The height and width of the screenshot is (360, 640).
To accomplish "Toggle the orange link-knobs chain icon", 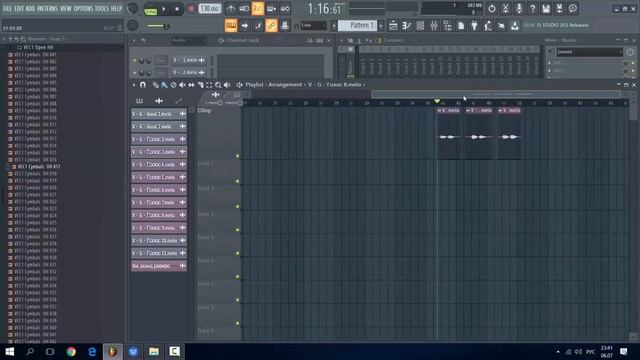I will [x=271, y=25].
